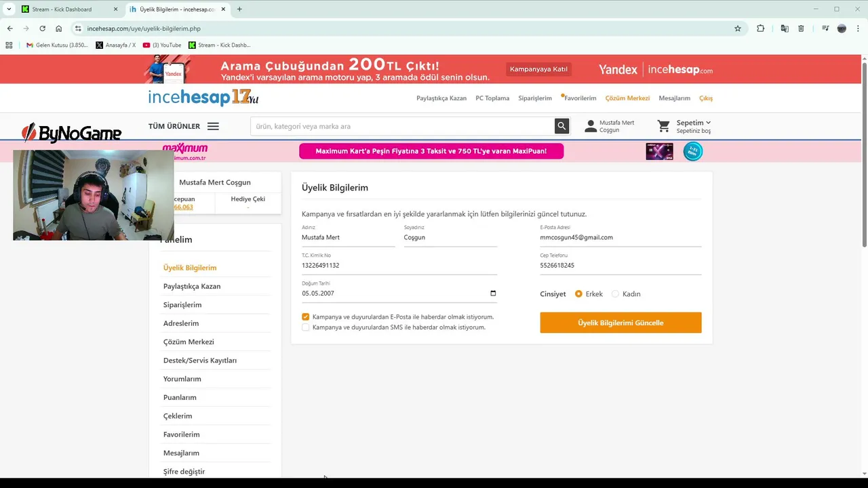
Task: Click the browser forward arrow
Action: tap(26, 28)
